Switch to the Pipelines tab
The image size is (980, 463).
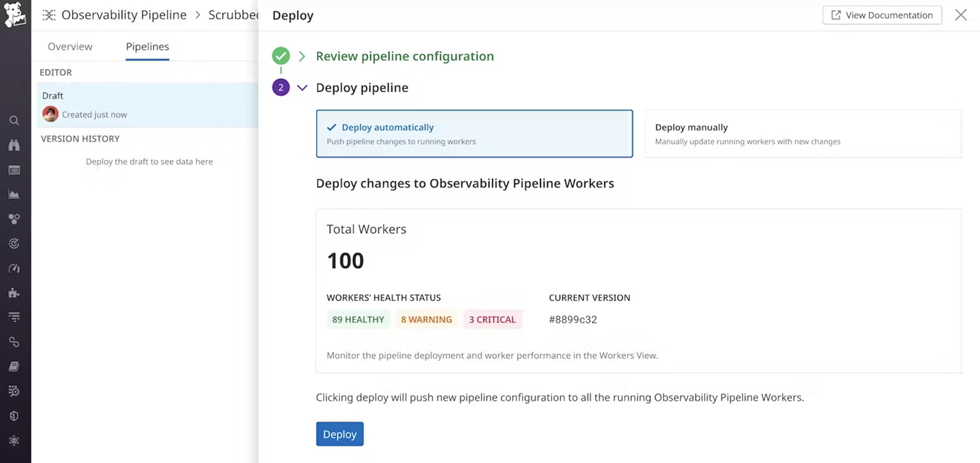pos(148,46)
